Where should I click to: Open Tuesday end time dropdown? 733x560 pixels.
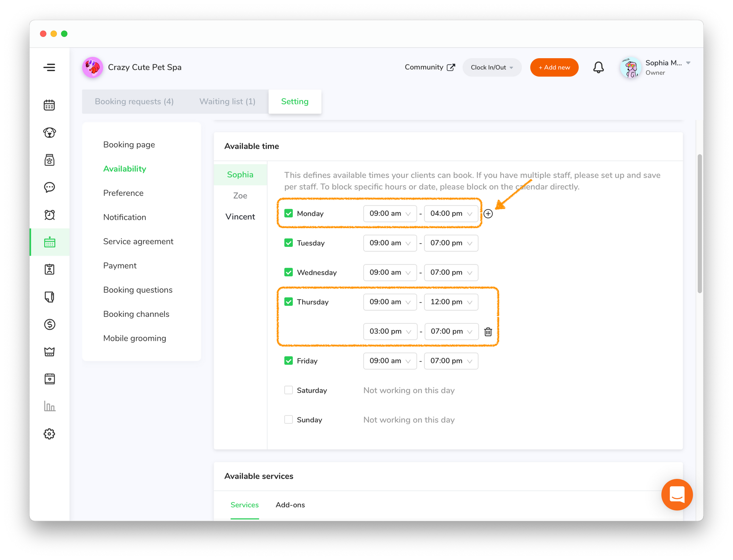[x=451, y=243]
